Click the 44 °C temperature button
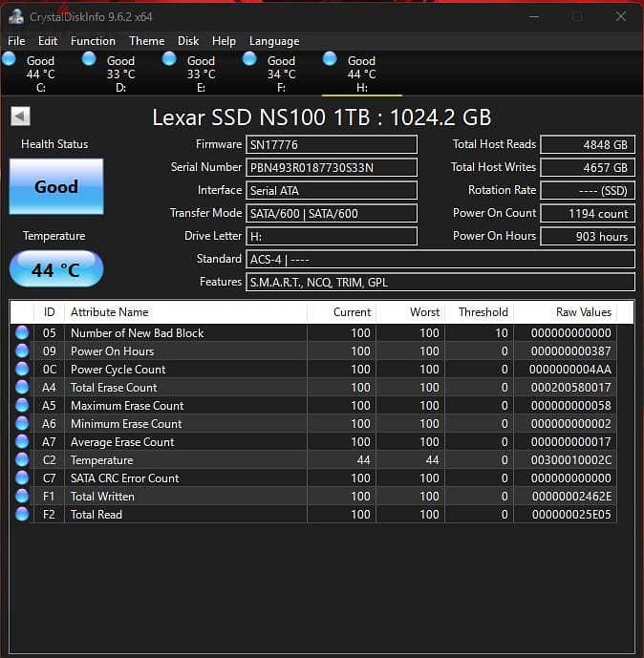The width and height of the screenshot is (644, 658). (56, 269)
